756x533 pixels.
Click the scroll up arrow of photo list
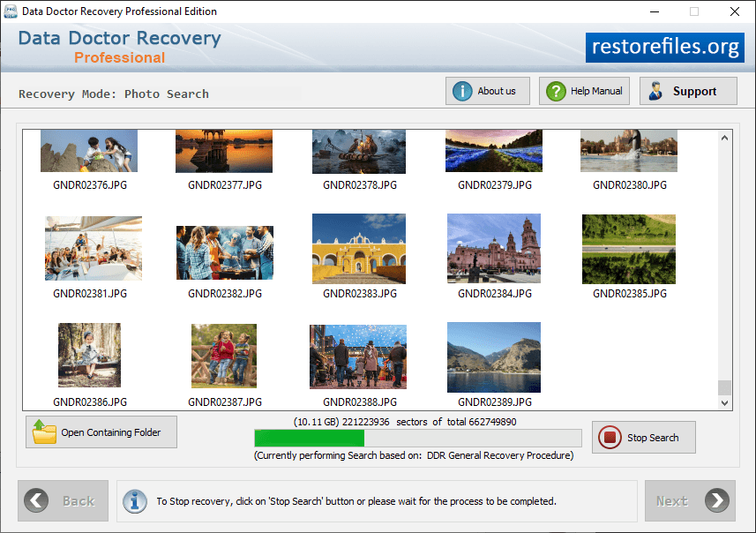click(x=724, y=138)
